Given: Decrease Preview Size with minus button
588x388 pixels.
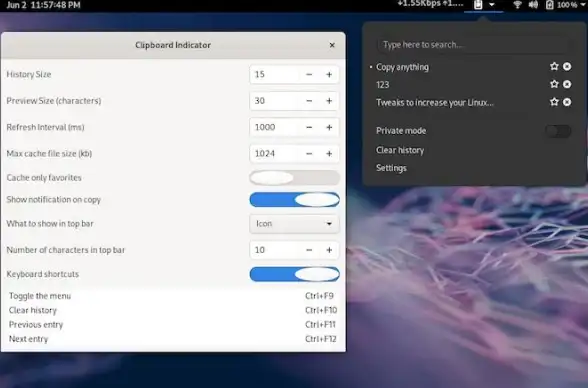Looking at the screenshot, I should pos(309,101).
